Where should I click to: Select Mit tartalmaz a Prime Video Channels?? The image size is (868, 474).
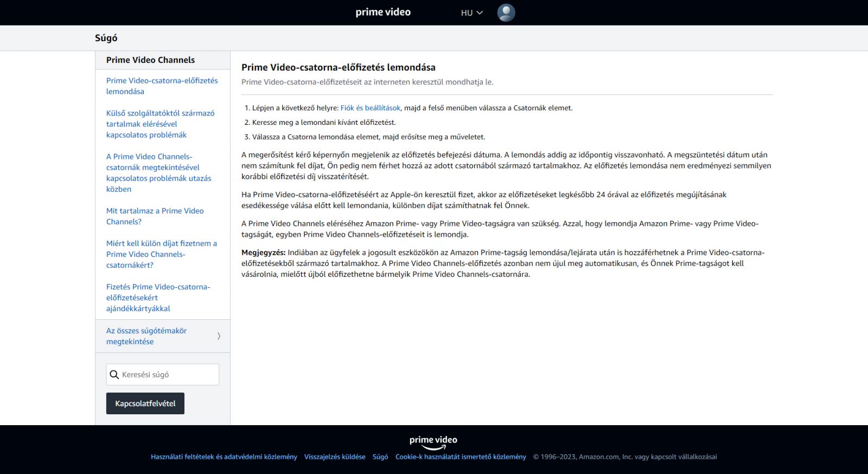point(155,216)
